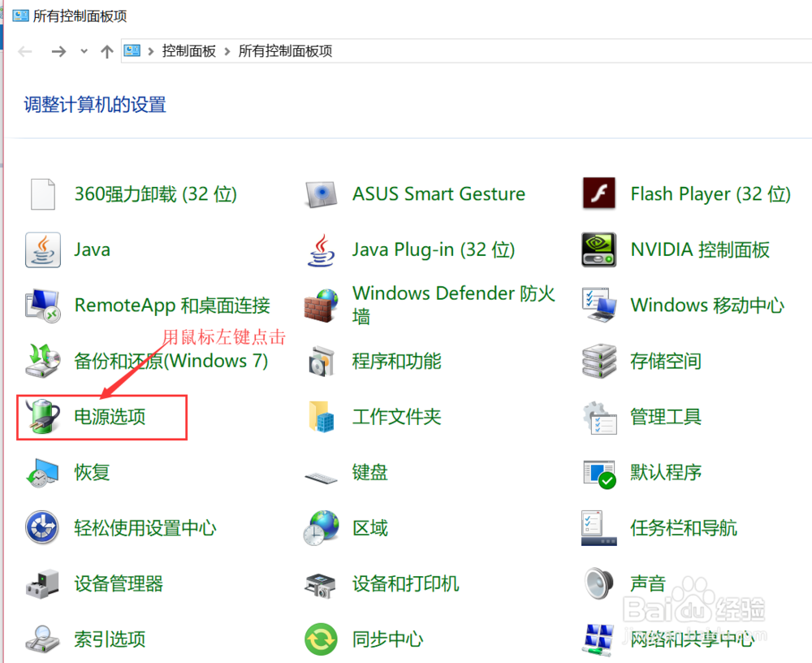The height and width of the screenshot is (663, 812).
Task: Open 同步中心 text link
Action: click(388, 639)
